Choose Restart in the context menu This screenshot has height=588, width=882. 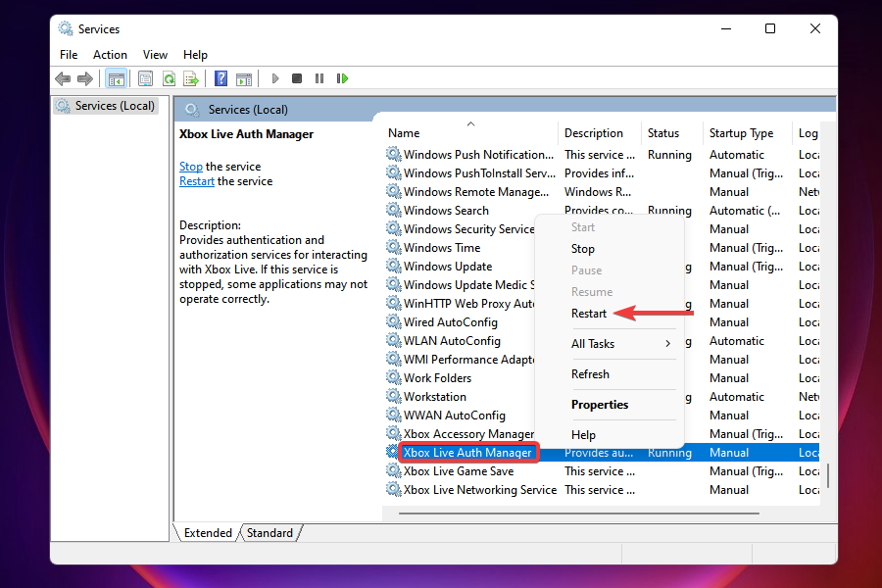pyautogui.click(x=589, y=314)
